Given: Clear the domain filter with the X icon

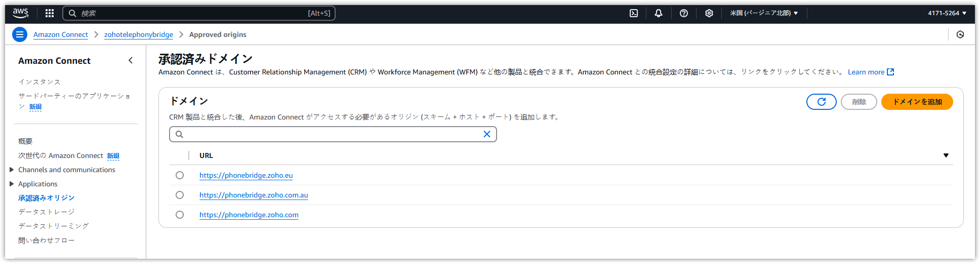Looking at the screenshot, I should pyautogui.click(x=487, y=134).
